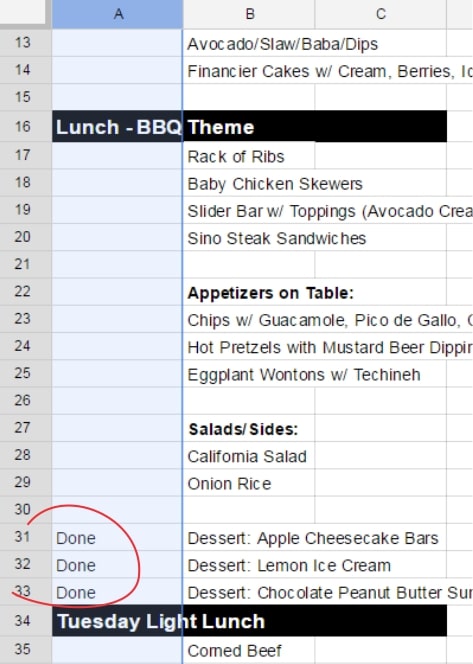The width and height of the screenshot is (473, 664).
Task: Click the 'California Salad' cell
Action: [249, 456]
